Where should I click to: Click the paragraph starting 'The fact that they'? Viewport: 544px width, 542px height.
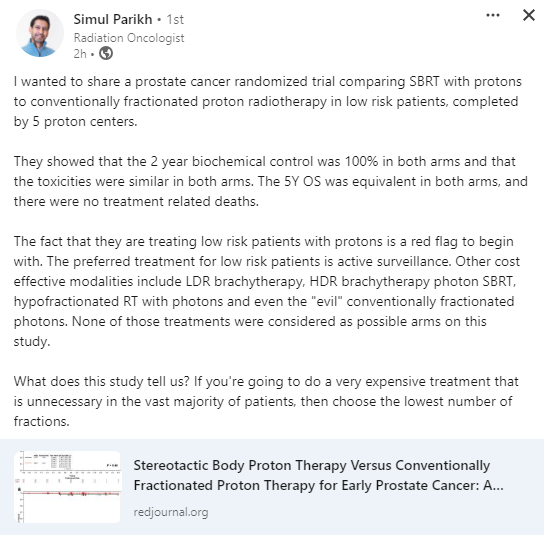pyautogui.click(x=267, y=291)
